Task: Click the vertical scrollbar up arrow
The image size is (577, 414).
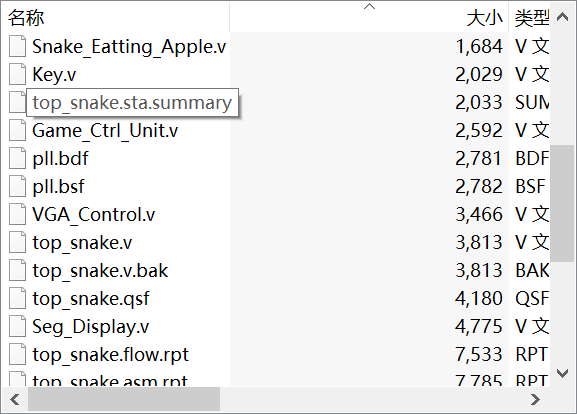Action: click(x=562, y=17)
